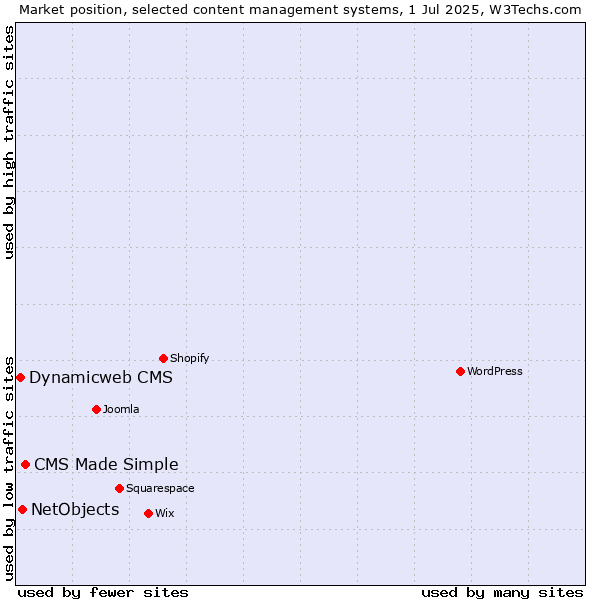Select the Joomla label text
This screenshot has height=600, width=600.
121,409
